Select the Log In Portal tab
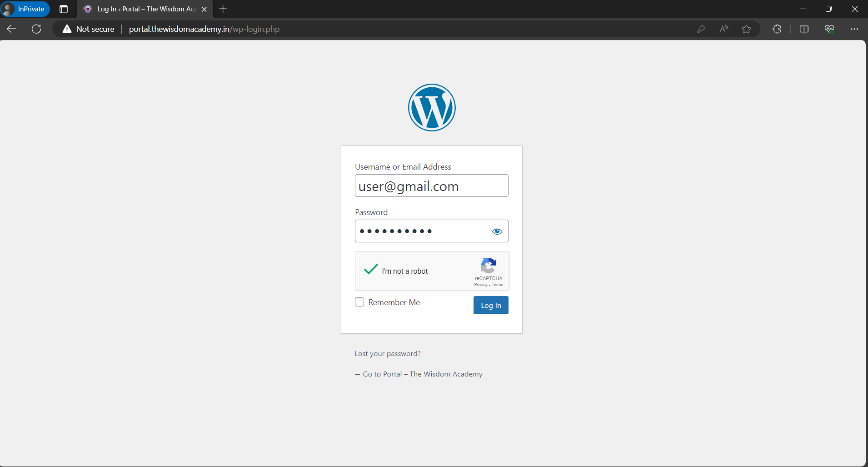The image size is (868, 467). [x=145, y=9]
